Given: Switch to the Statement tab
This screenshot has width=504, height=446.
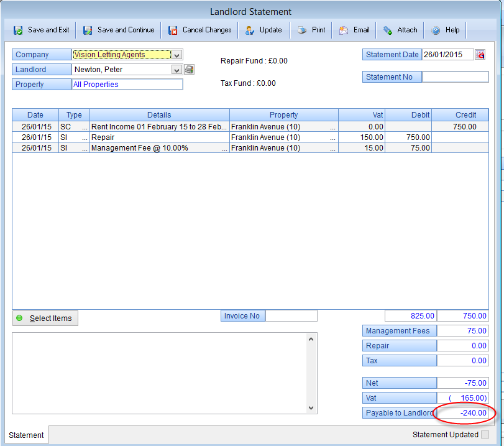Looking at the screenshot, I should tap(26, 435).
